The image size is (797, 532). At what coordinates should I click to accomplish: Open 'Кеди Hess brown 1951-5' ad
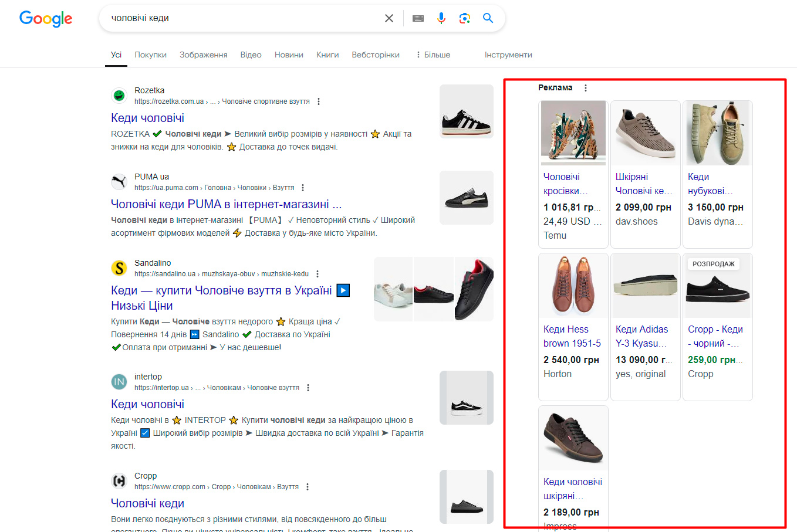(x=572, y=336)
